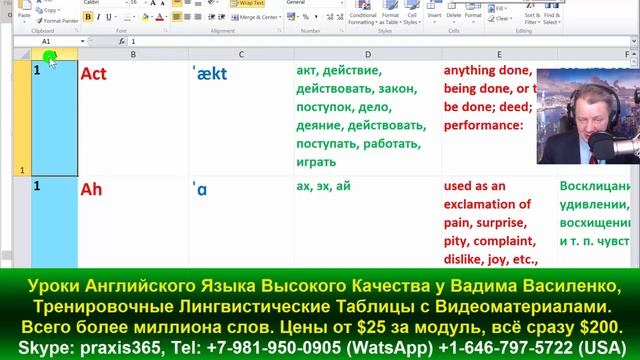The height and width of the screenshot is (360, 640).
Task: Open the Clipboard dialog launcher
Action: tap(76, 31)
